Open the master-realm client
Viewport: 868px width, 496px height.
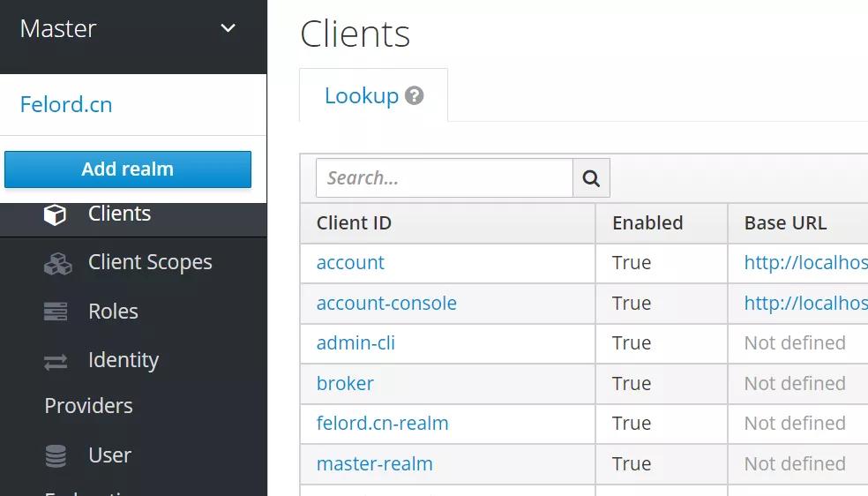point(374,464)
